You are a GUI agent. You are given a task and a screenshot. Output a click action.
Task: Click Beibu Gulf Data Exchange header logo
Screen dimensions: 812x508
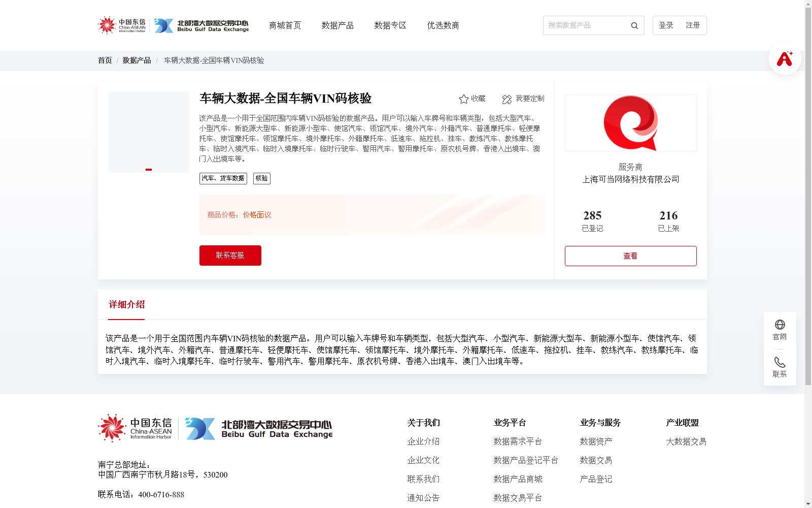201,25
